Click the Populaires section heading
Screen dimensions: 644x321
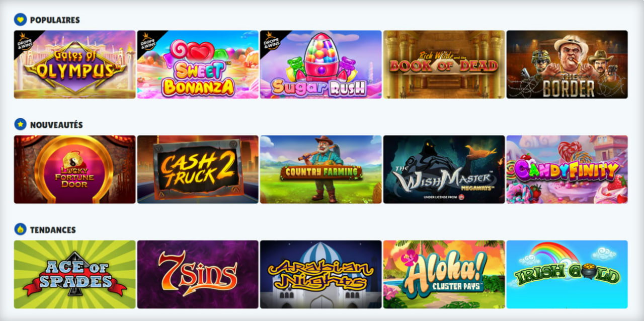pyautogui.click(x=55, y=20)
